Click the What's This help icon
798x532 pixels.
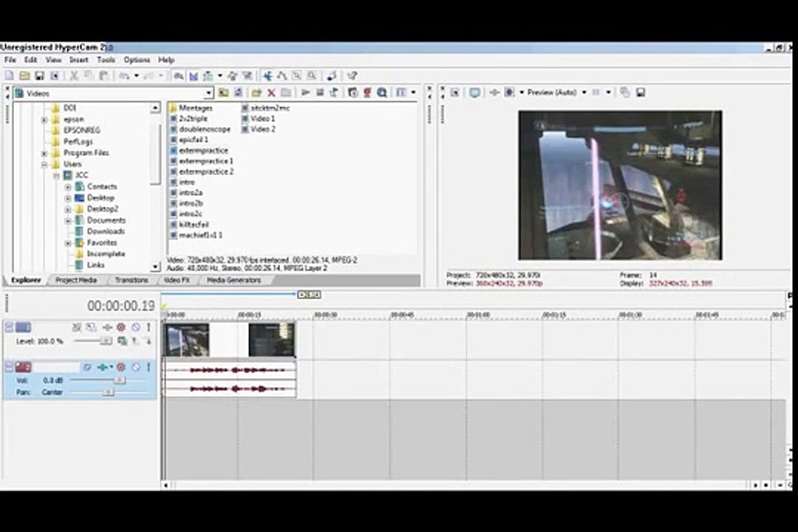click(352, 76)
